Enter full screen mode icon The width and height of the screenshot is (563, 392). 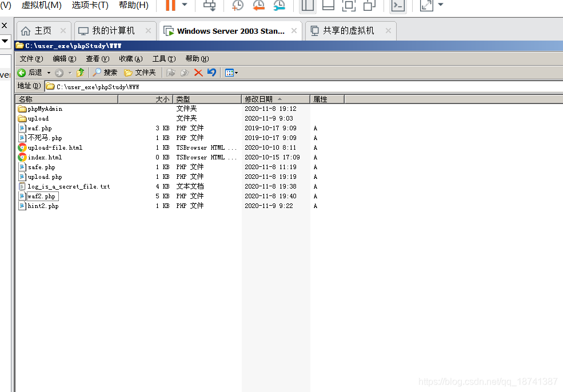tap(349, 5)
